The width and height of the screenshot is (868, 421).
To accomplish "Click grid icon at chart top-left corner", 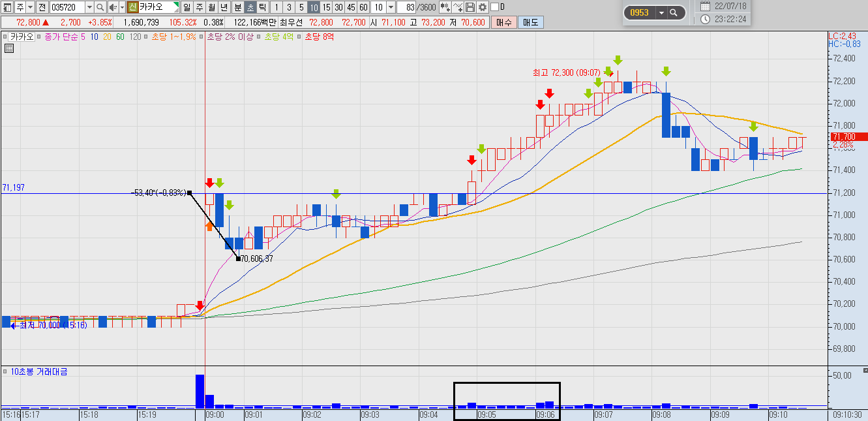I will click(x=9, y=48).
